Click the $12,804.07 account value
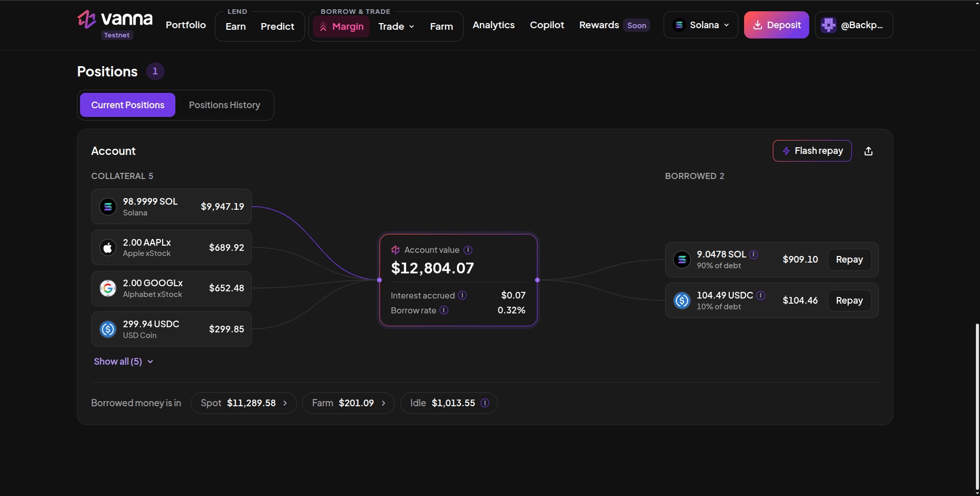The image size is (980, 496). [432, 268]
